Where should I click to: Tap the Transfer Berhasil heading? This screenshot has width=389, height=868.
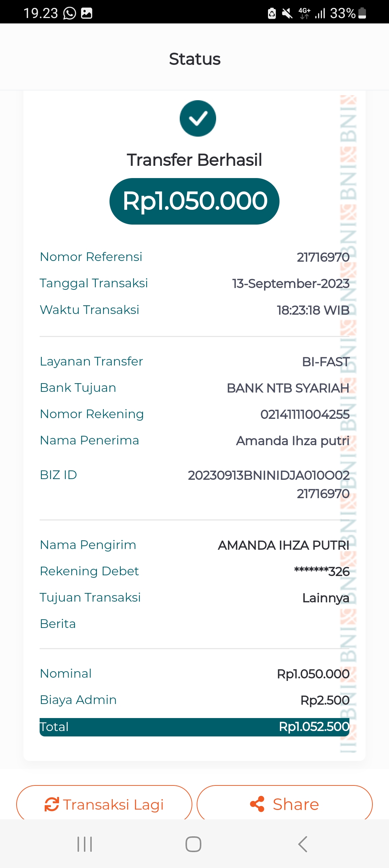click(194, 160)
